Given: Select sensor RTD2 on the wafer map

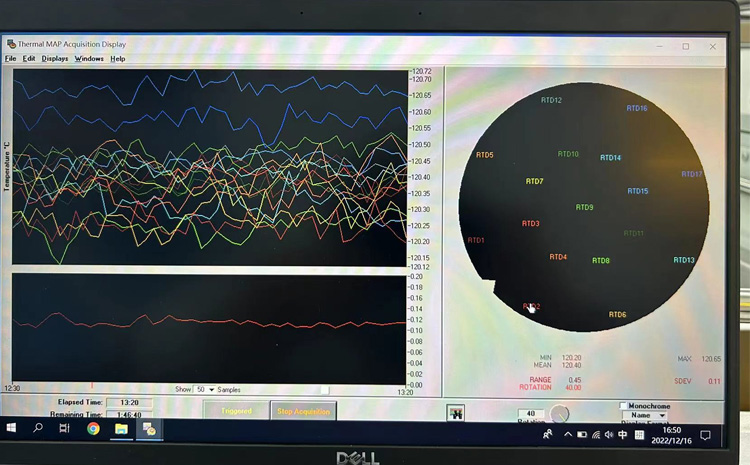Looking at the screenshot, I should [x=531, y=306].
